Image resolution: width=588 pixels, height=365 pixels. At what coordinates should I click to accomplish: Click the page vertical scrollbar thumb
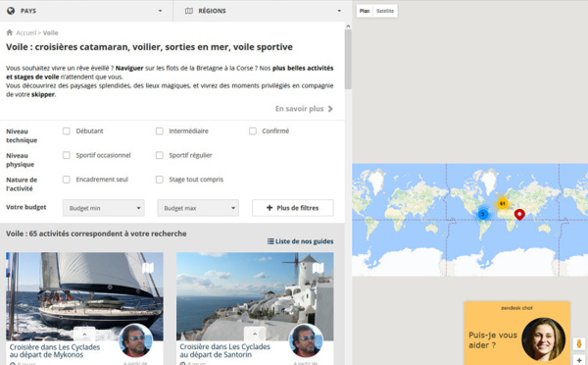[348, 59]
